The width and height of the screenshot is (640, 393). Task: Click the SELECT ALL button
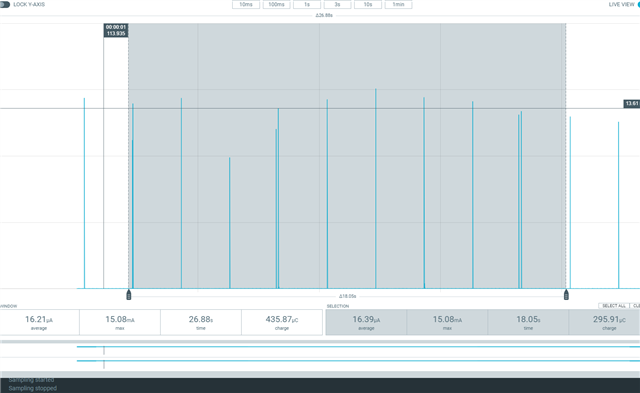coord(613,306)
